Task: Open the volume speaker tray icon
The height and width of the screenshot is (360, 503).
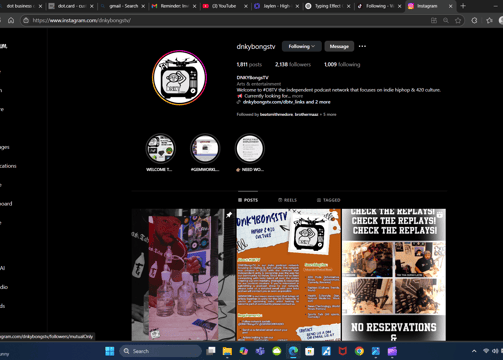Action: coord(494,351)
